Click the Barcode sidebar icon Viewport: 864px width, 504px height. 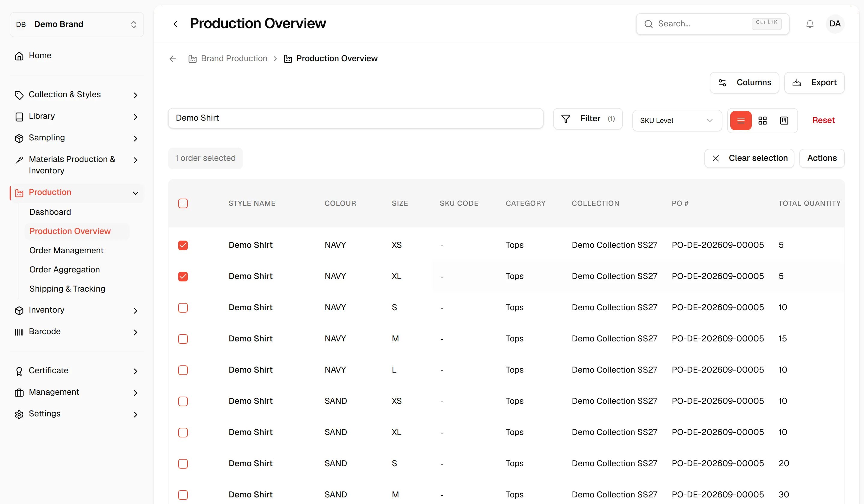19,332
